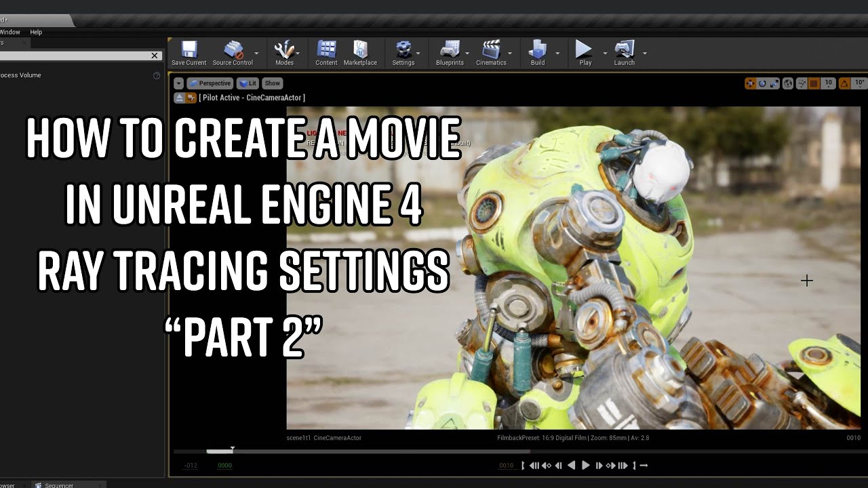
Task: Open rotation snap value 10 degrees
Action: (x=859, y=83)
